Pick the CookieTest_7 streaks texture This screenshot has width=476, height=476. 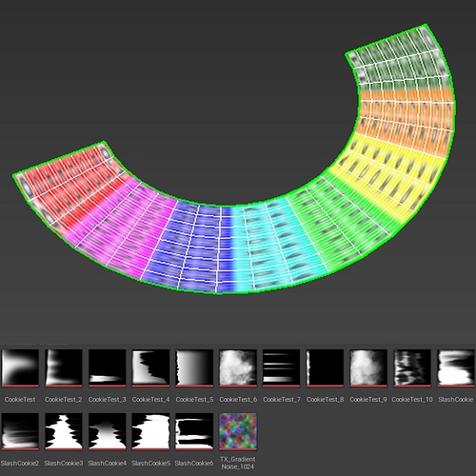tap(282, 368)
